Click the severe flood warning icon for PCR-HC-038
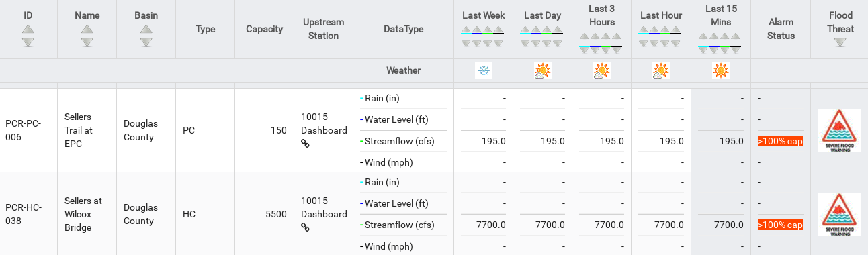Image resolution: width=868 pixels, height=255 pixels. (839, 214)
